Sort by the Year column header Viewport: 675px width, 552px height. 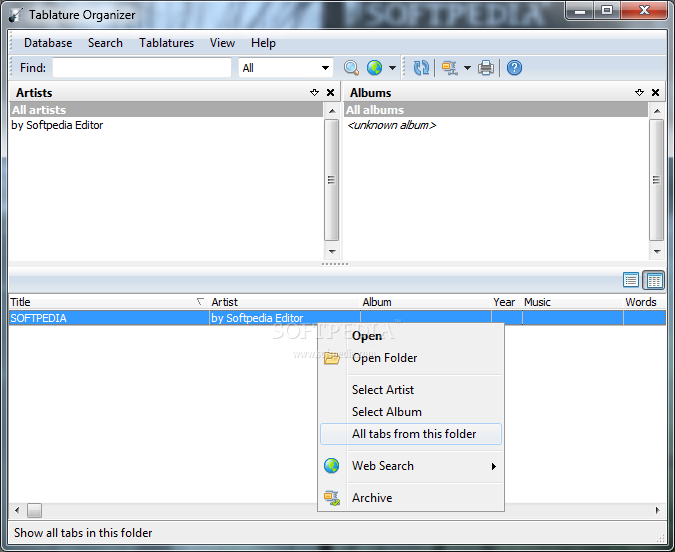506,302
